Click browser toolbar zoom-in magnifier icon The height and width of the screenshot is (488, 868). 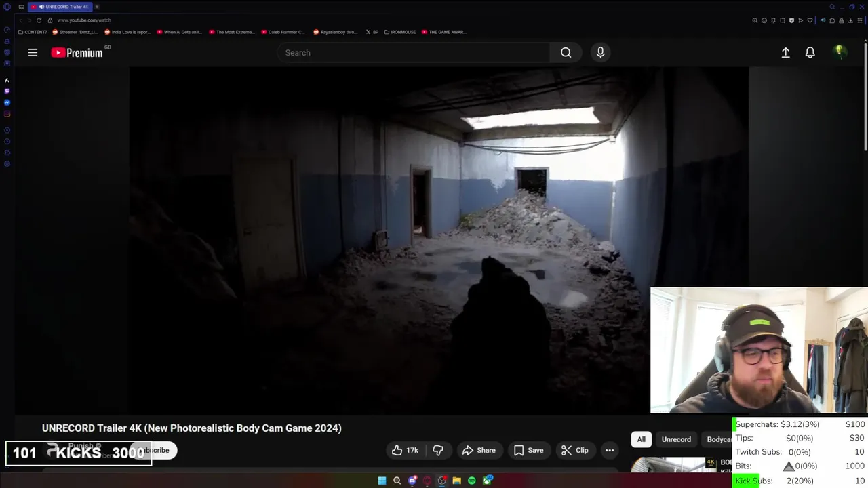coord(755,20)
